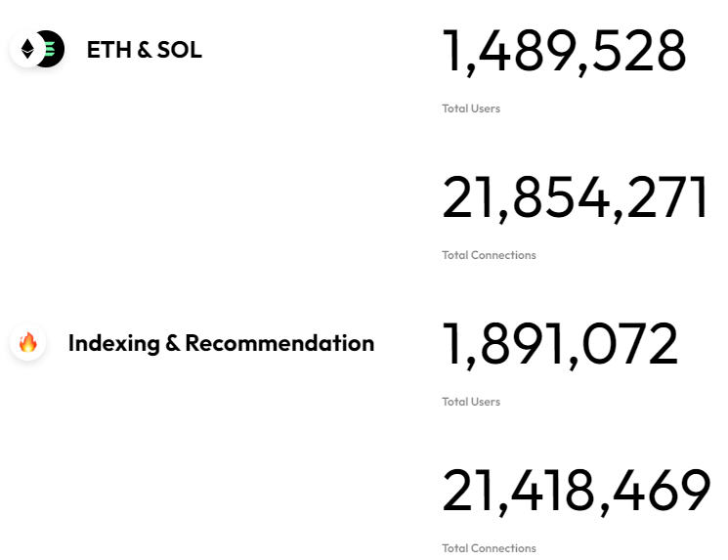The height and width of the screenshot is (560, 728).
Task: Click Total Connections label below 21,854,271
Action: tap(489, 255)
